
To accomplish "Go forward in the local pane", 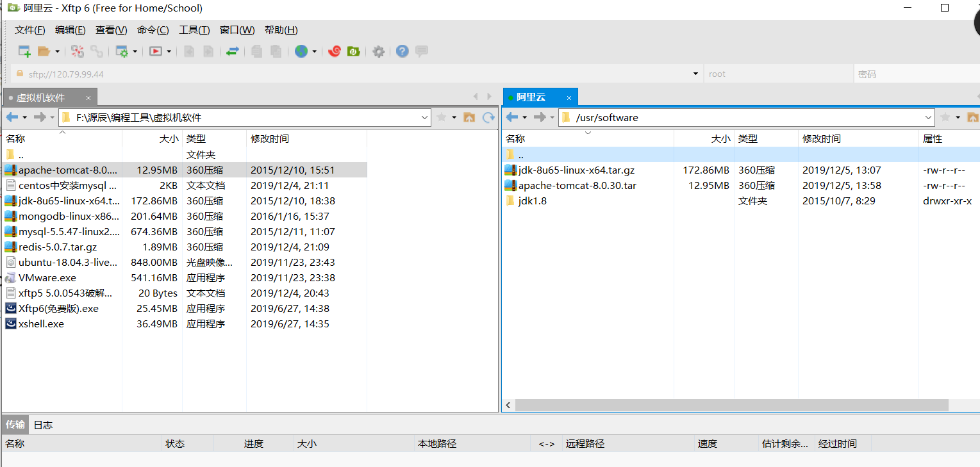I will pyautogui.click(x=40, y=117).
